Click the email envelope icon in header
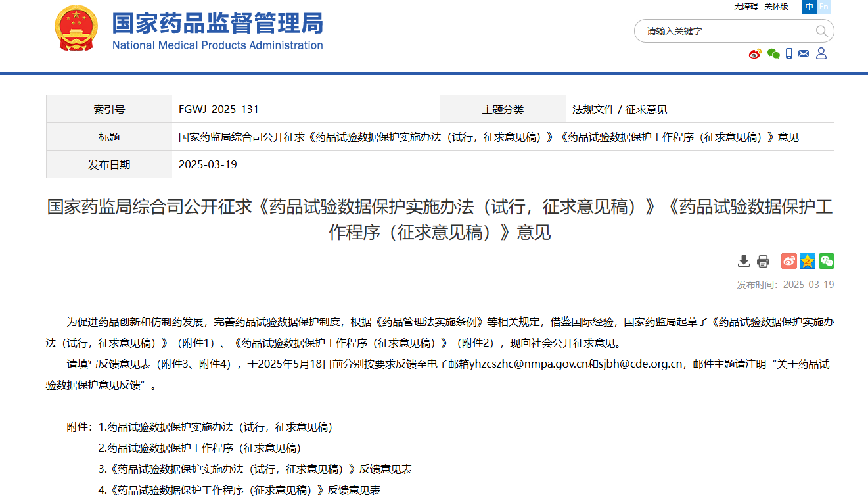The height and width of the screenshot is (503, 868). click(804, 54)
